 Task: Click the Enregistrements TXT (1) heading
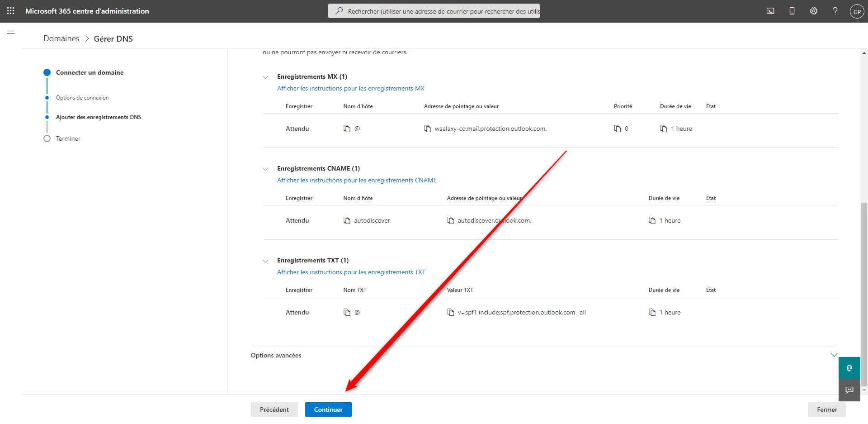(313, 260)
